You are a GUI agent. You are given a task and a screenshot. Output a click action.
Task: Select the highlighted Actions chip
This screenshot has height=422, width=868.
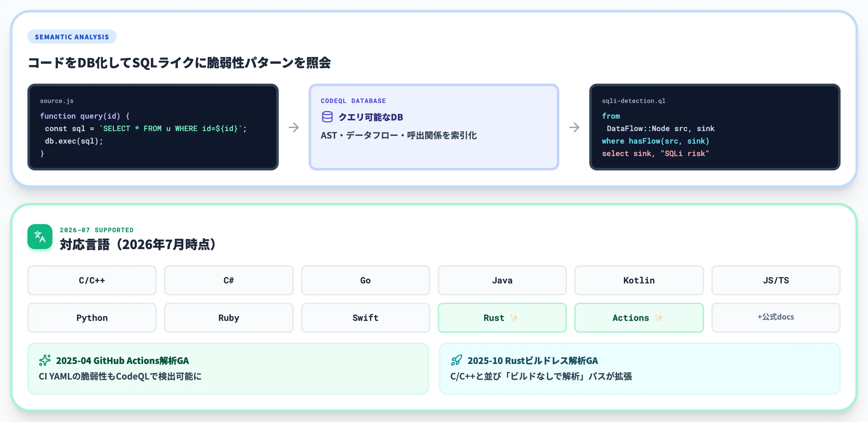639,318
